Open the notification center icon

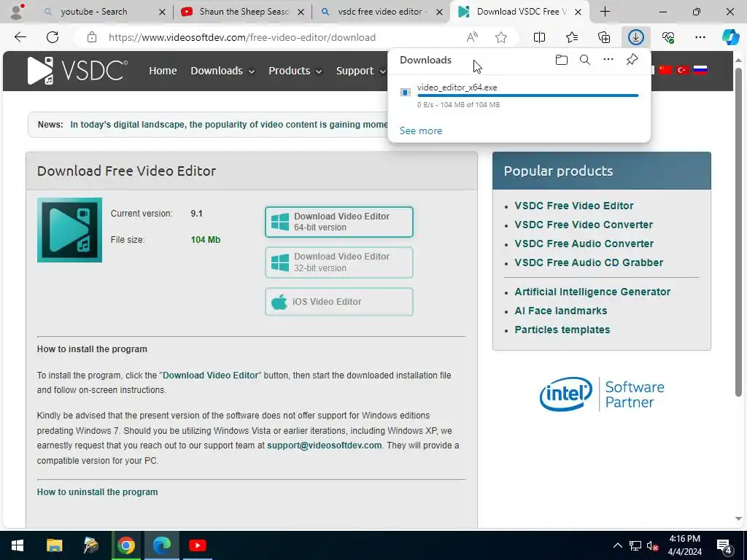point(724,545)
